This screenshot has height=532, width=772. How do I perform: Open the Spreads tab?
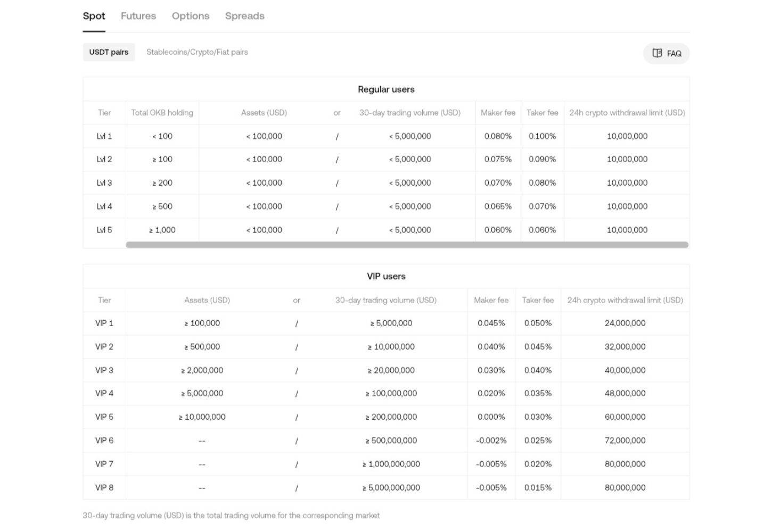[x=244, y=16]
